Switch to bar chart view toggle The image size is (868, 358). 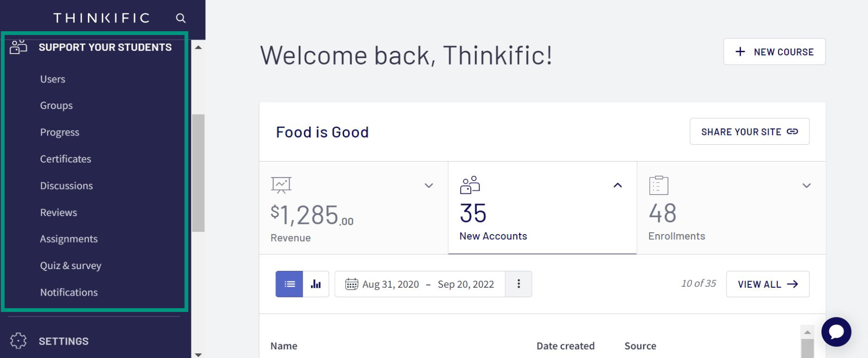point(316,284)
